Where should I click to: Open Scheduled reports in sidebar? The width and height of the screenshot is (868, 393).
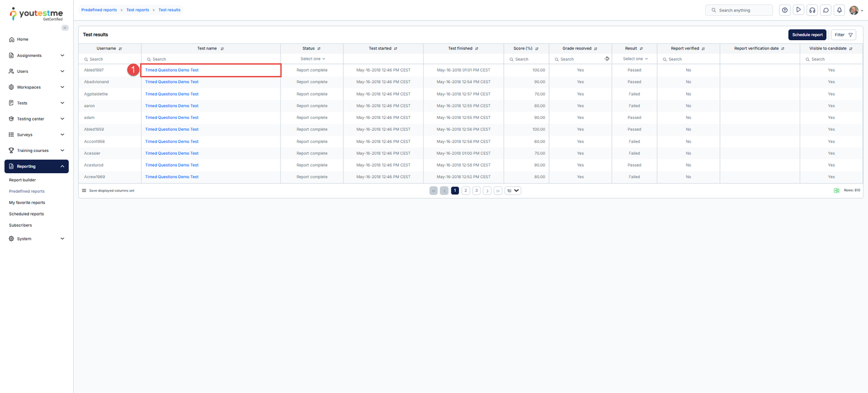point(27,214)
